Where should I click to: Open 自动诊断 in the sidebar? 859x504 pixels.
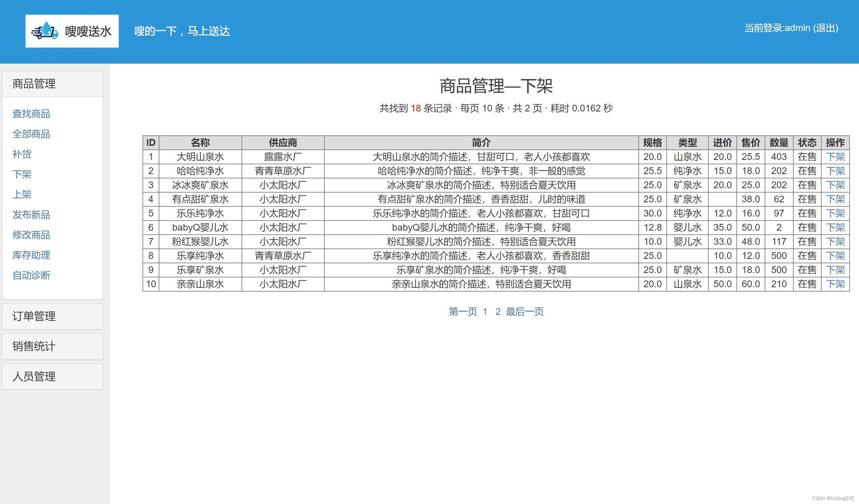click(31, 275)
